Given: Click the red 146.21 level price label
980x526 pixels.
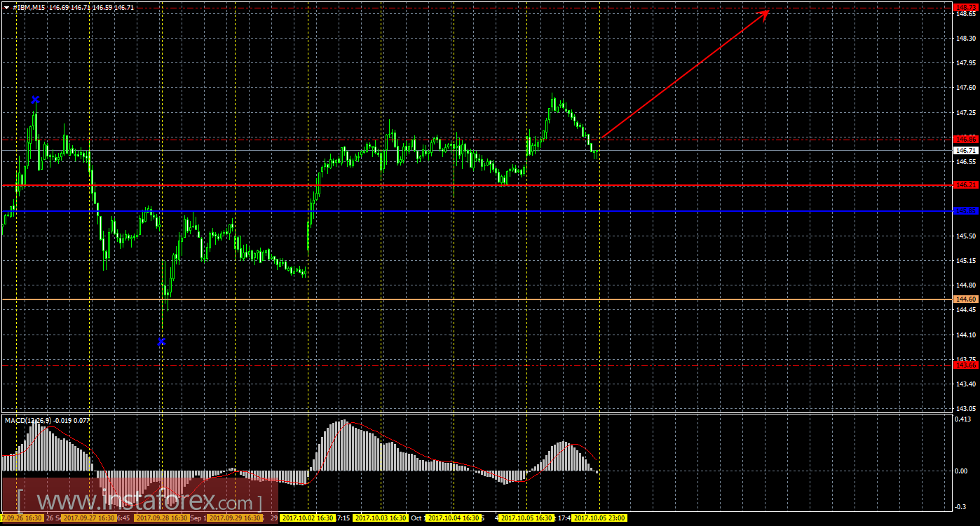Looking at the screenshot, I should [x=965, y=185].
